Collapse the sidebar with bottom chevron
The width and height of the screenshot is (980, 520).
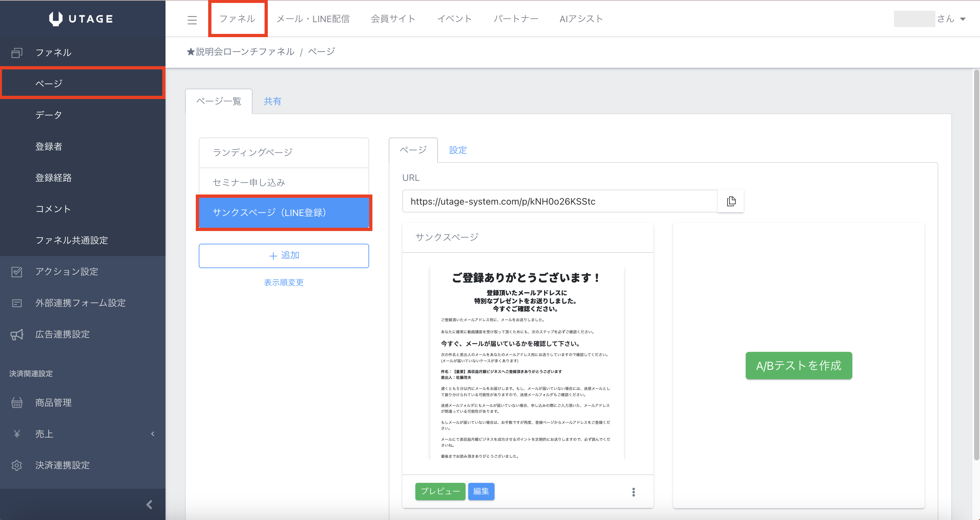[149, 504]
